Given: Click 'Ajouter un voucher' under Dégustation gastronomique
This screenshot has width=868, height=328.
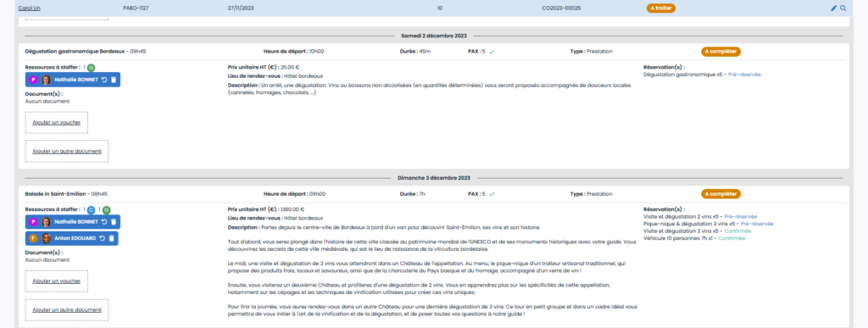Looking at the screenshot, I should click(57, 123).
